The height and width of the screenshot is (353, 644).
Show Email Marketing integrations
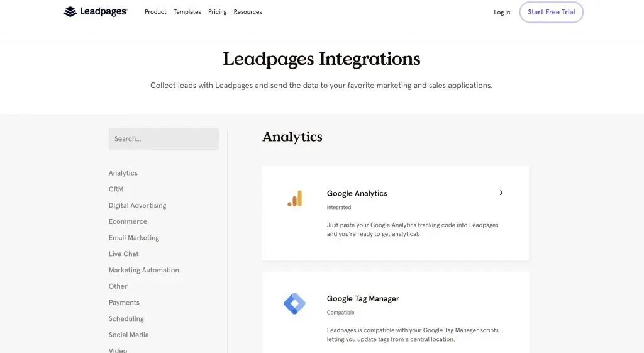(134, 238)
